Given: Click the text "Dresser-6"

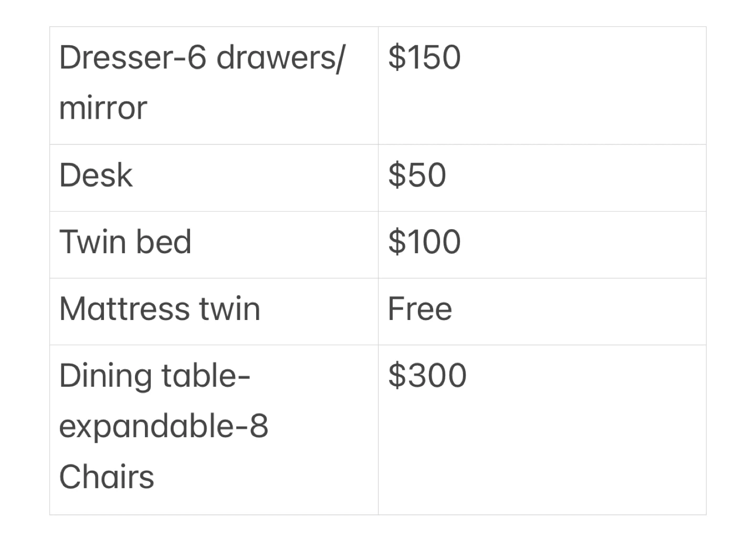Looking at the screenshot, I should coord(133,57).
